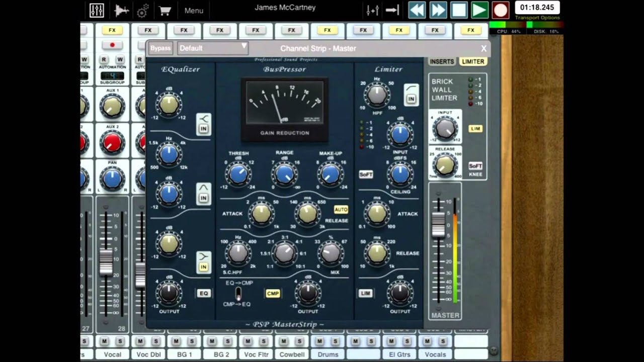Toggle the SoFT button in the Limiter section

tap(366, 174)
